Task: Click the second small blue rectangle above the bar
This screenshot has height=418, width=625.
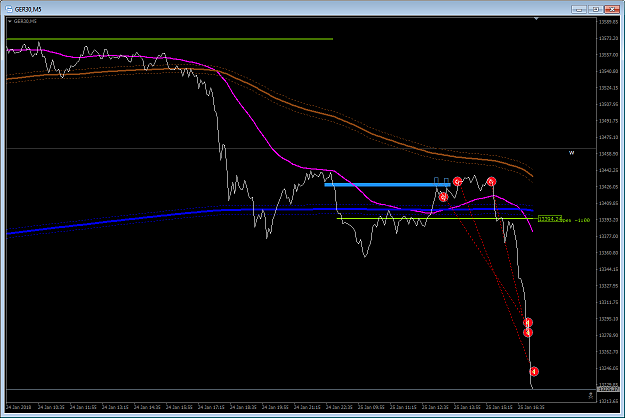Action: click(x=446, y=181)
